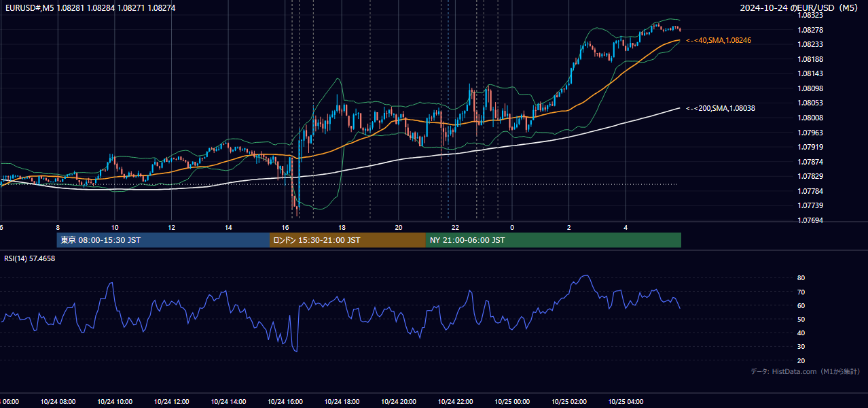Click RSI scale level 70
Image resolution: width=868 pixels, height=408 pixels.
[801, 292]
